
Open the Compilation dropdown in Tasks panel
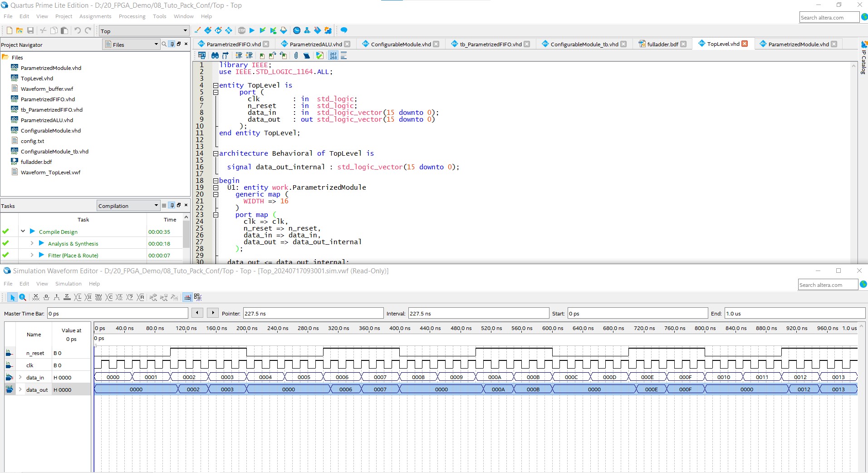pos(128,206)
